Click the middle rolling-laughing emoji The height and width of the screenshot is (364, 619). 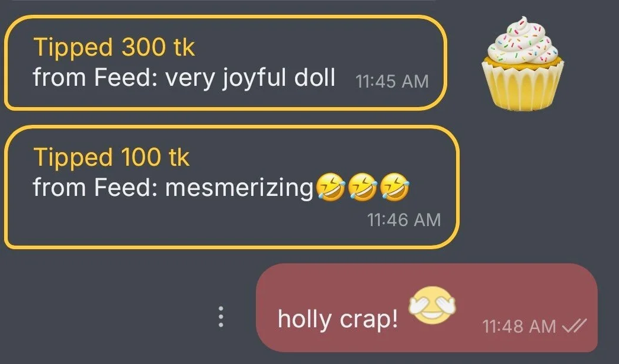click(363, 187)
